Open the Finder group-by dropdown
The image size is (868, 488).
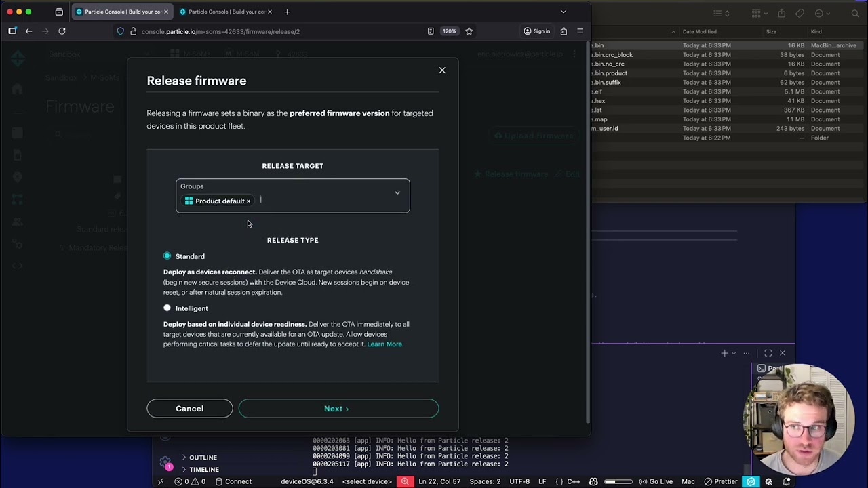[x=759, y=14]
